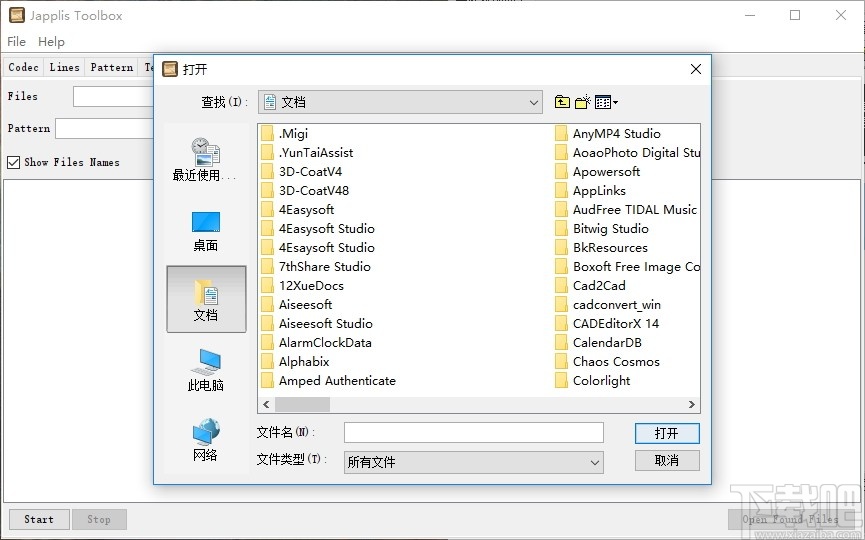Select the Bitwig Studio folder
Viewport: 865px width, 540px height.
(x=602, y=229)
